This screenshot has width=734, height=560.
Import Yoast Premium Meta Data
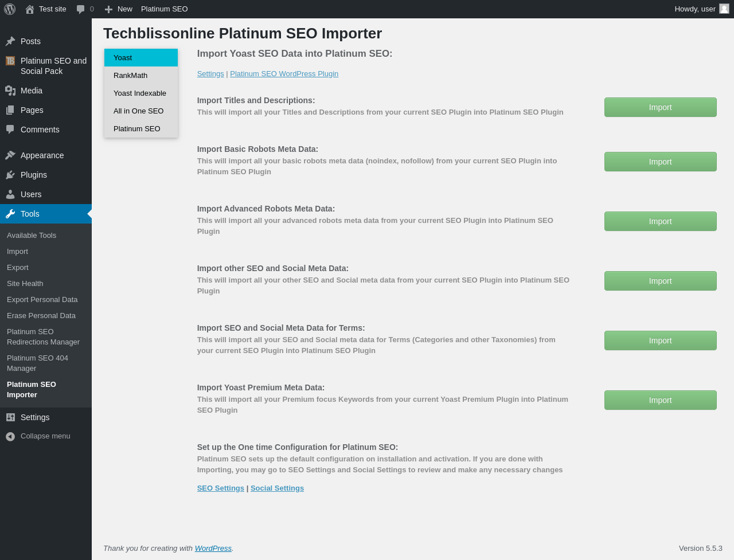(660, 400)
